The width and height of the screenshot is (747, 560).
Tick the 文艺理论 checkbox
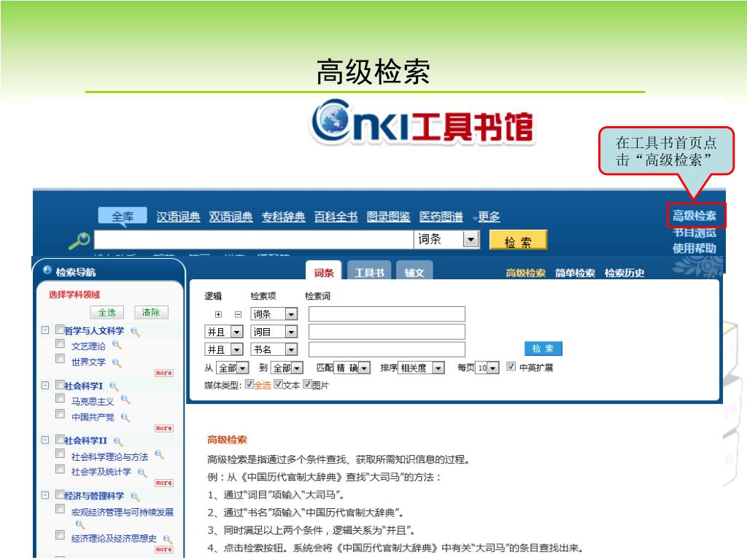(60, 344)
